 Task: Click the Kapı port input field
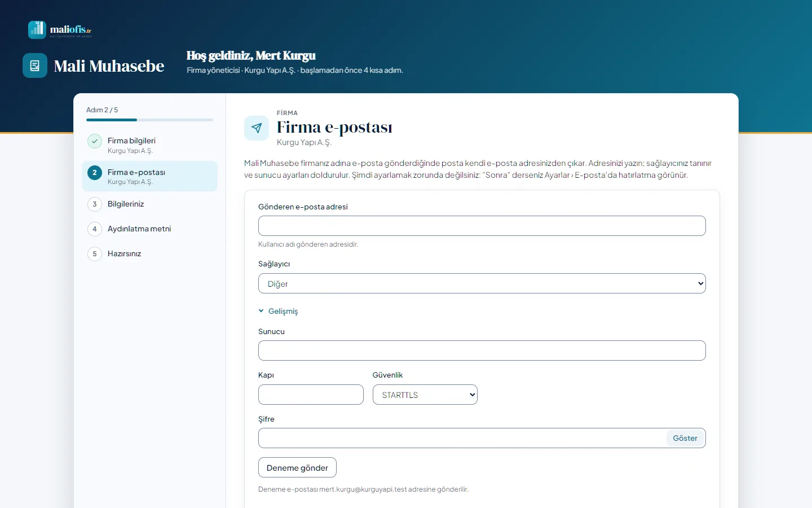coord(311,395)
